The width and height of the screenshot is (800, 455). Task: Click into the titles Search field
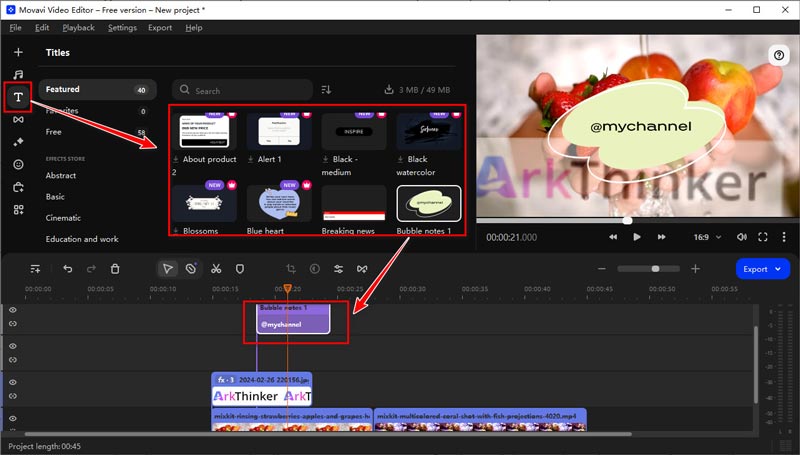tap(242, 90)
